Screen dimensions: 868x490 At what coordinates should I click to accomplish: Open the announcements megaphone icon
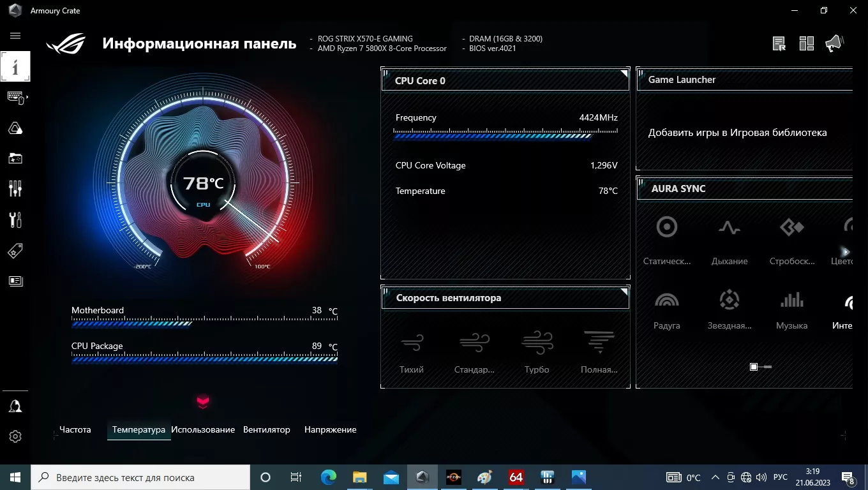tap(834, 43)
